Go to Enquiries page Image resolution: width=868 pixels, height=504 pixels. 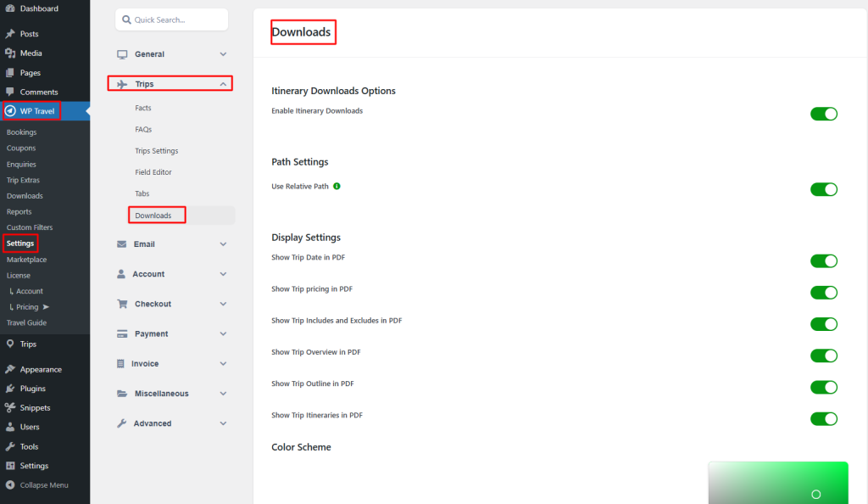point(21,165)
